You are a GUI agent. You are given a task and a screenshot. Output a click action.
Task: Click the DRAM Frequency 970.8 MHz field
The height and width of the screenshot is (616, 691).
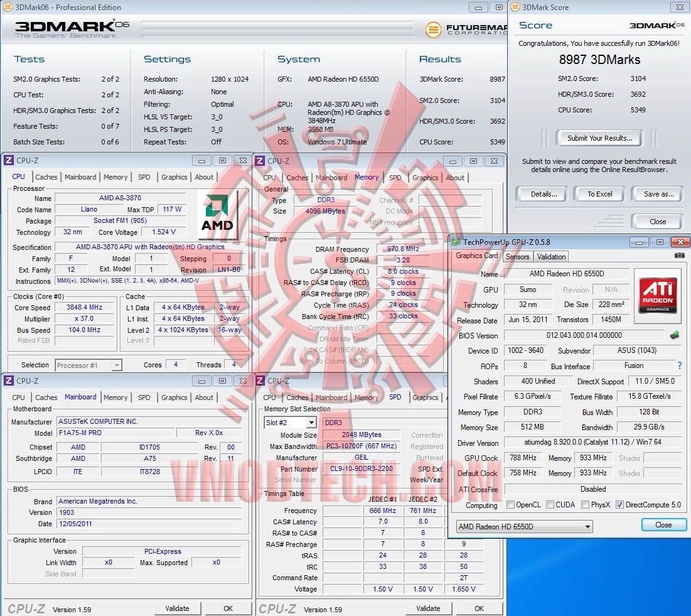pyautogui.click(x=403, y=249)
